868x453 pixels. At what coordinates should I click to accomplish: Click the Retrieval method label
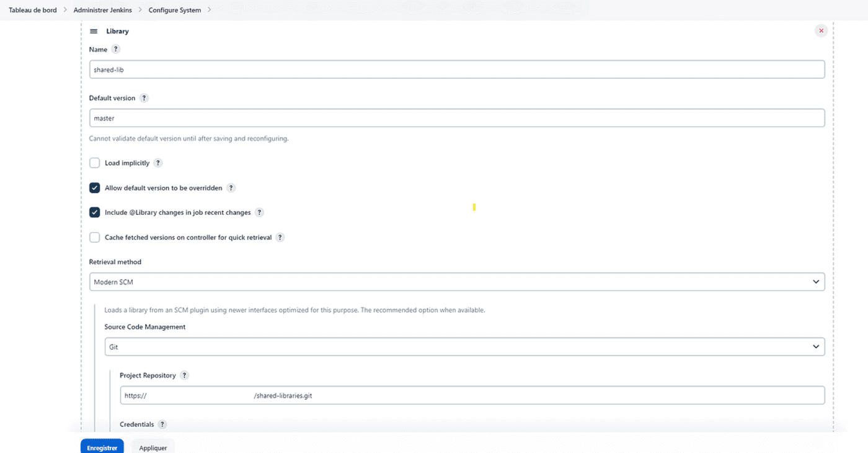115,262
